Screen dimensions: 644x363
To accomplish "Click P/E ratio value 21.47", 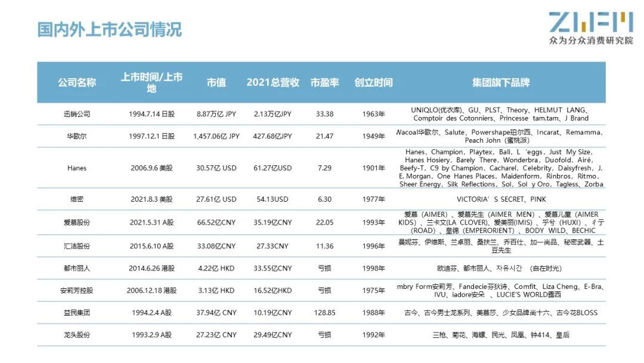I will (325, 136).
